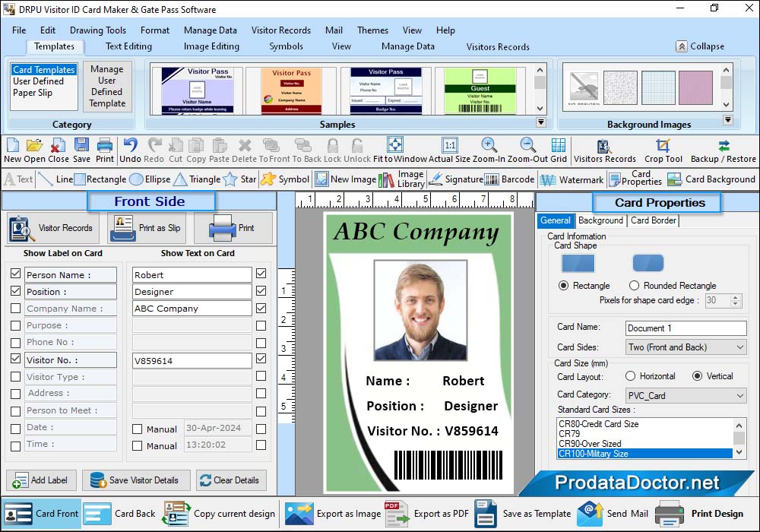This screenshot has width=760, height=532.
Task: Switch to the Symbols ribbon tab
Action: pyautogui.click(x=286, y=46)
